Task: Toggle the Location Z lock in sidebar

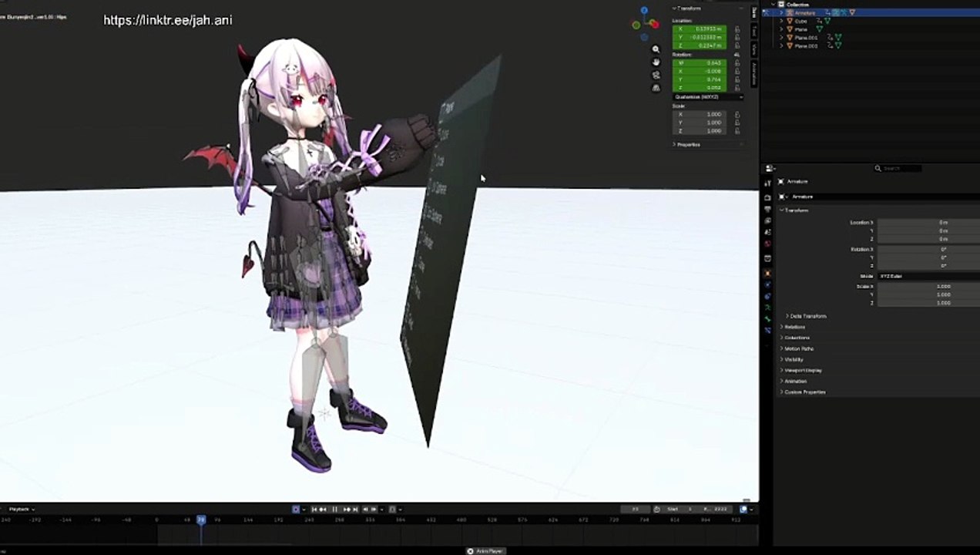Action: pyautogui.click(x=737, y=45)
